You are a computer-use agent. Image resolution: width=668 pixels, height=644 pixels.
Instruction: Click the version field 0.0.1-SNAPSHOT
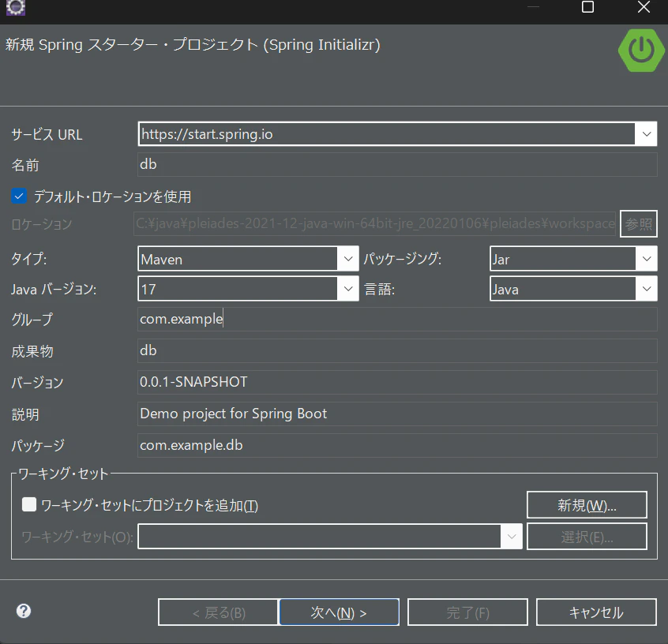click(397, 382)
